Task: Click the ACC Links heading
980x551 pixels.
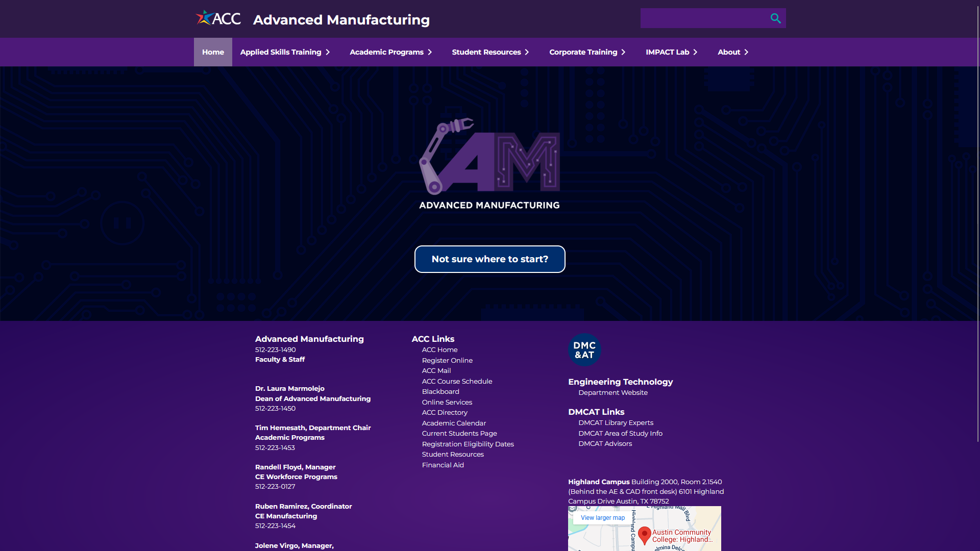Action: (433, 339)
